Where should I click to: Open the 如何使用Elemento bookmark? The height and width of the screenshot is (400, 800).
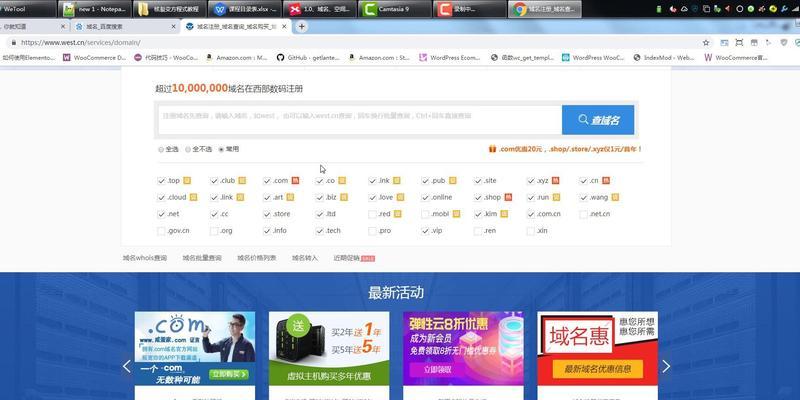(x=28, y=58)
